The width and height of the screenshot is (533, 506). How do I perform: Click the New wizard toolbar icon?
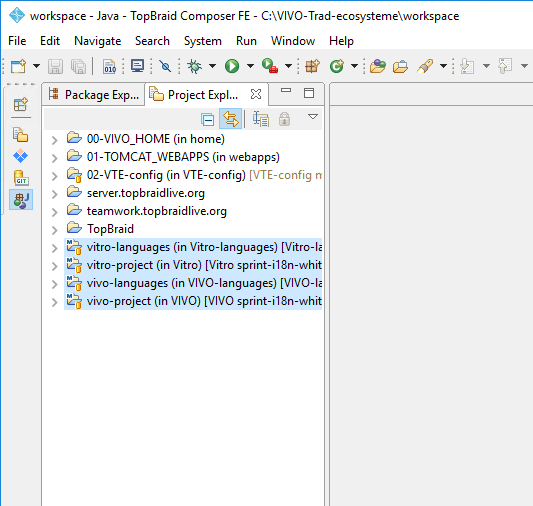click(x=18, y=66)
